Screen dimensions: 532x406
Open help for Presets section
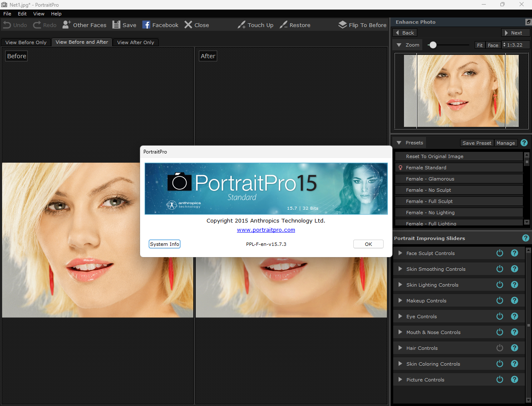524,143
